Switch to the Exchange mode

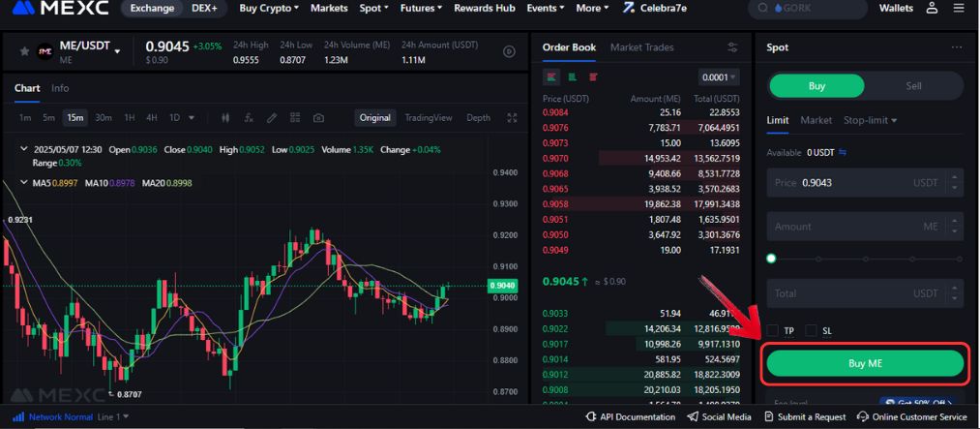[152, 8]
